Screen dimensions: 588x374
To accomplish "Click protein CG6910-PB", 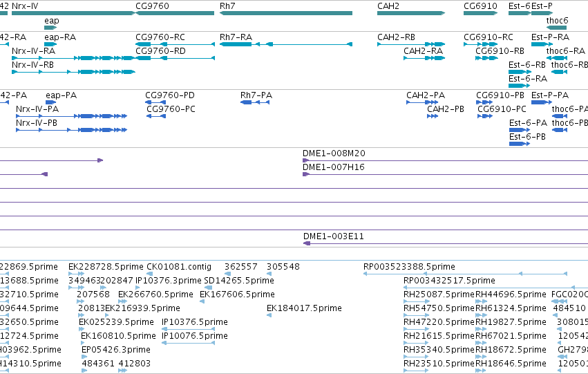I will point(484,102).
